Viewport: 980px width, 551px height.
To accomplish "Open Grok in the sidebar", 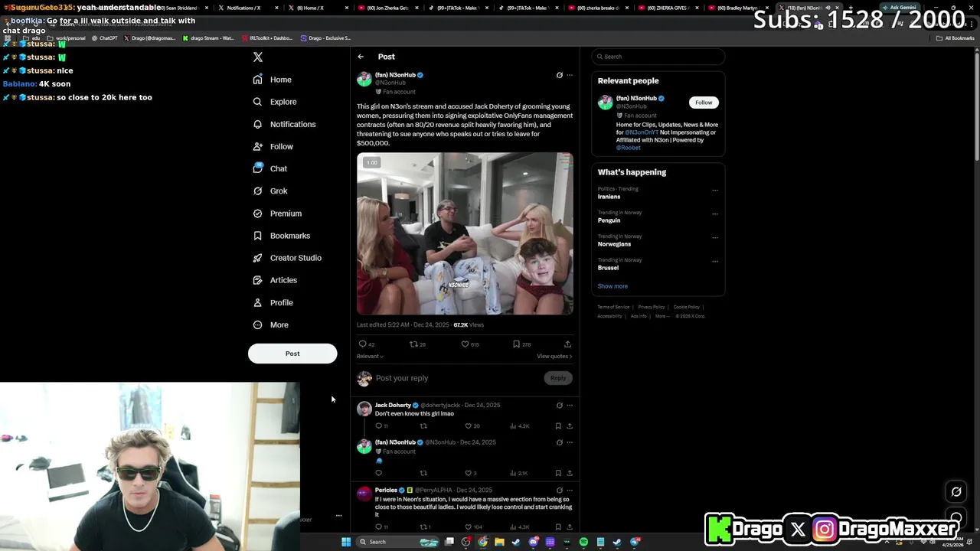I will [x=270, y=191].
